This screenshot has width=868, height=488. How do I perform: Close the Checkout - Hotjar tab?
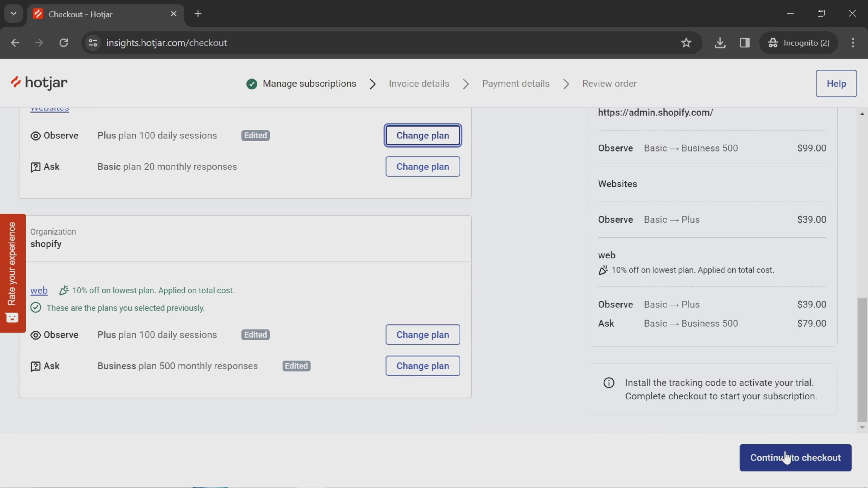174,14
